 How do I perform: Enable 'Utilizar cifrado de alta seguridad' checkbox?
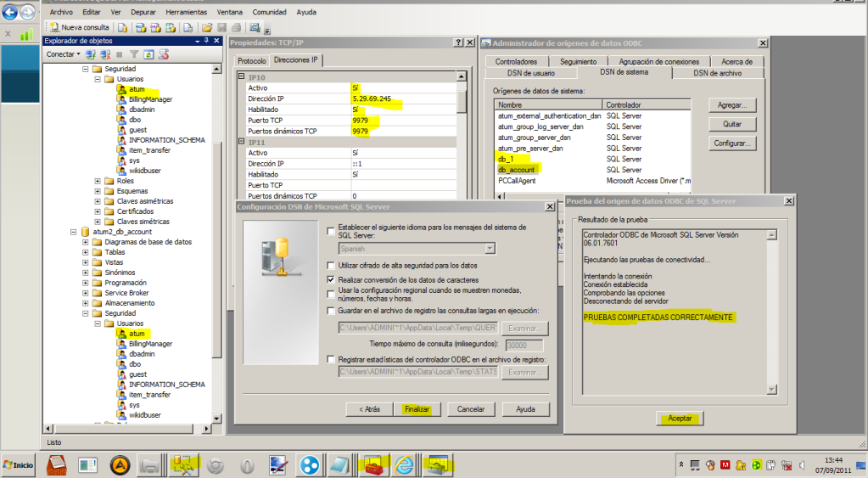(x=331, y=267)
